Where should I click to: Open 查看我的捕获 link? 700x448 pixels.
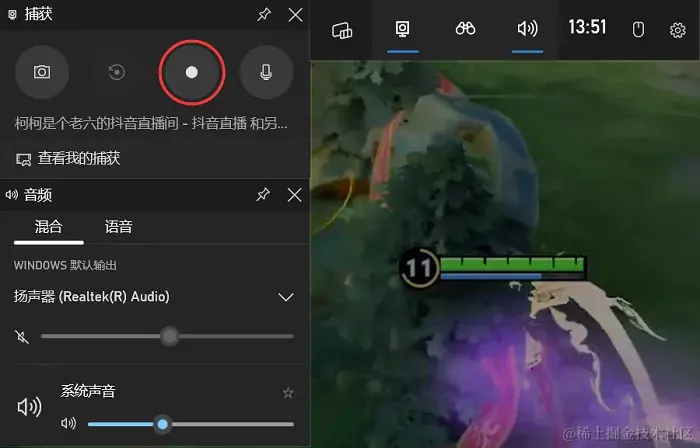[x=68, y=158]
